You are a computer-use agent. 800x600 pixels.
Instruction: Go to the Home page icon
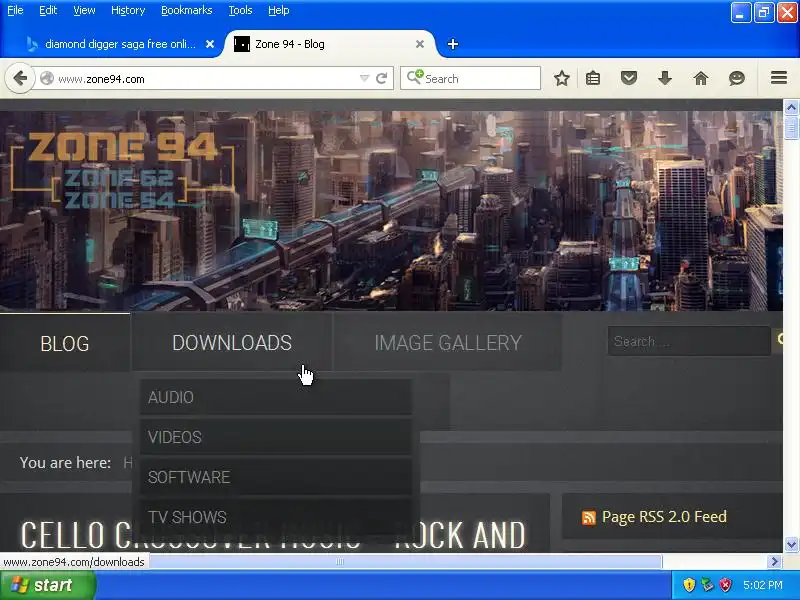point(701,79)
